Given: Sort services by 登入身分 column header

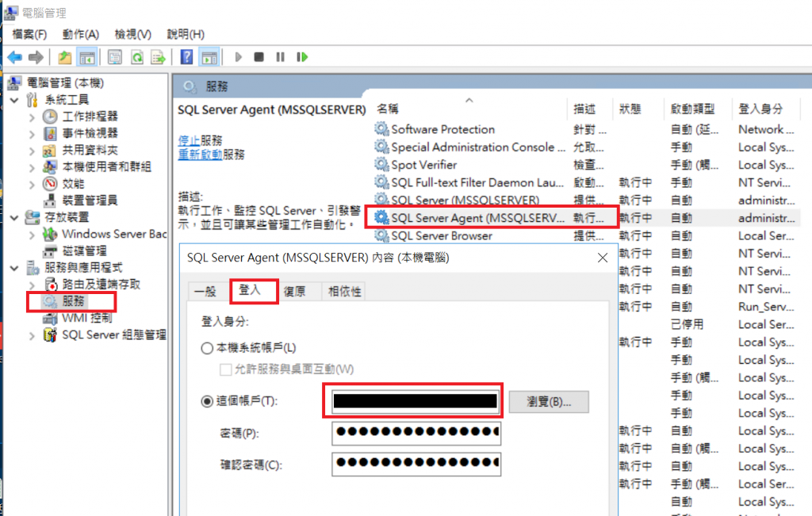Looking at the screenshot, I should tap(765, 109).
